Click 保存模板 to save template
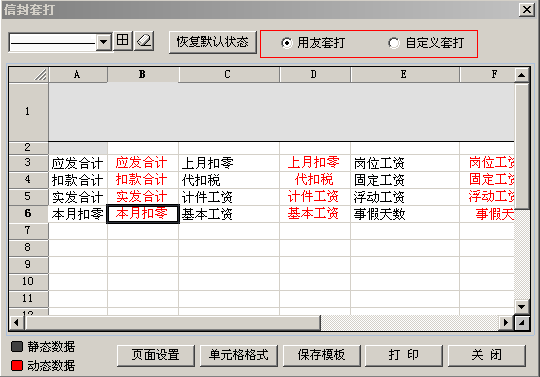 [322, 355]
